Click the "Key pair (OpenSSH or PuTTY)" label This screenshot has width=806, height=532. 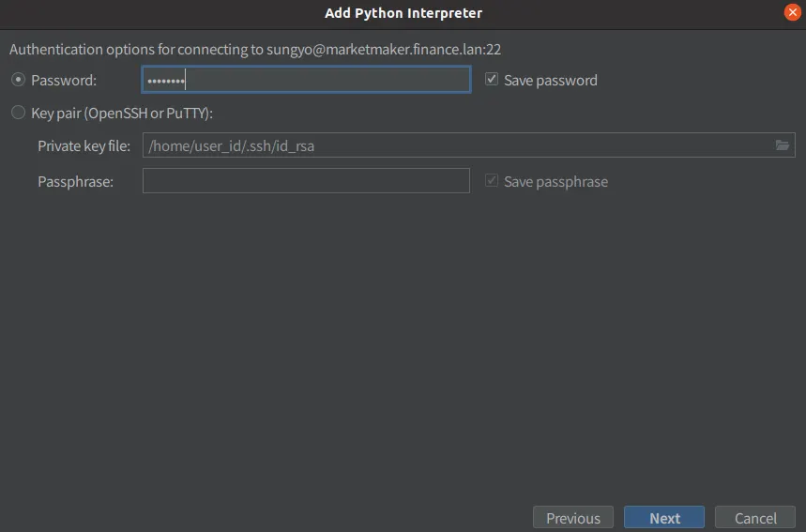123,114
